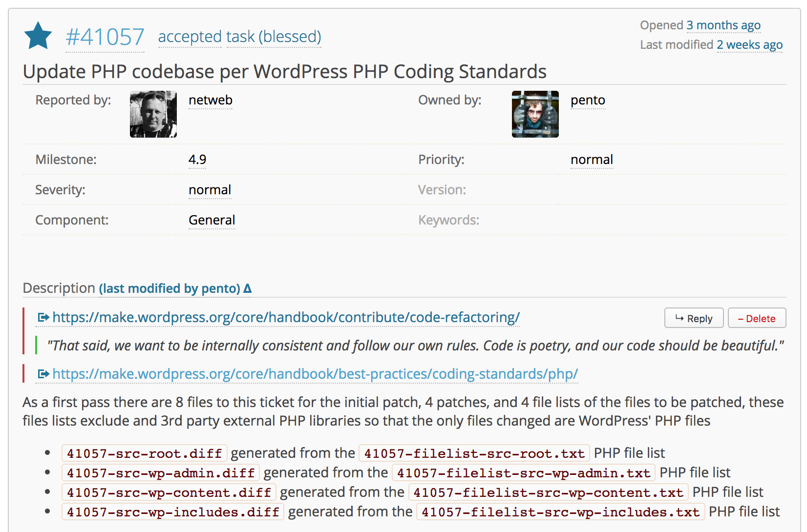Open the code-refactoring handbook URL
Viewport: 807px width, 532px height.
(x=286, y=317)
